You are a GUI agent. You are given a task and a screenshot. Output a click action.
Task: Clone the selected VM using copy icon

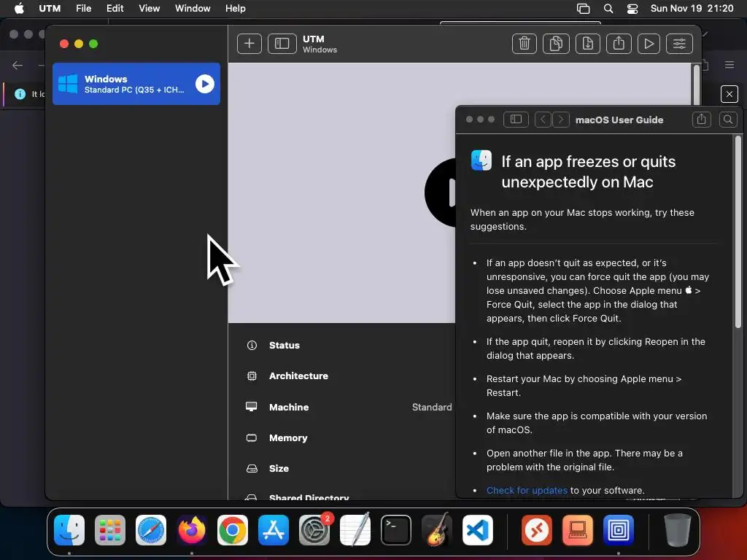tap(556, 44)
